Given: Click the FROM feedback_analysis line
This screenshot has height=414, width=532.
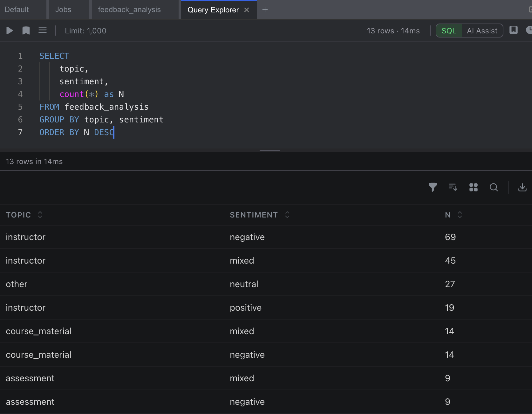Looking at the screenshot, I should [94, 107].
